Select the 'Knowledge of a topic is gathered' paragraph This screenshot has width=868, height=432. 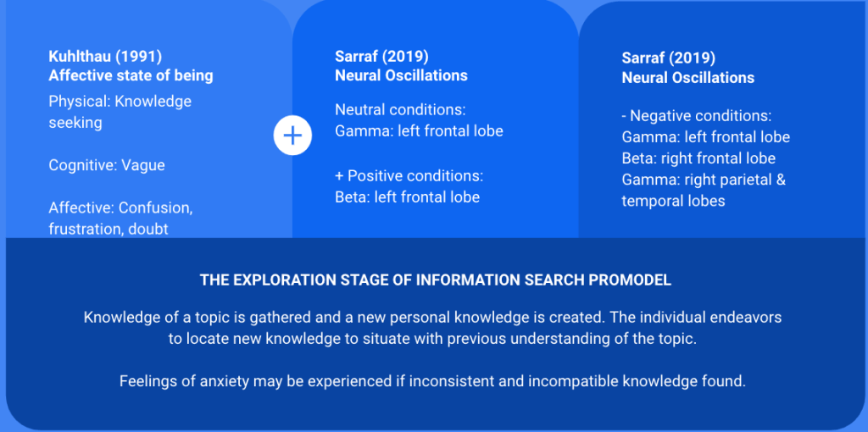pyautogui.click(x=433, y=326)
